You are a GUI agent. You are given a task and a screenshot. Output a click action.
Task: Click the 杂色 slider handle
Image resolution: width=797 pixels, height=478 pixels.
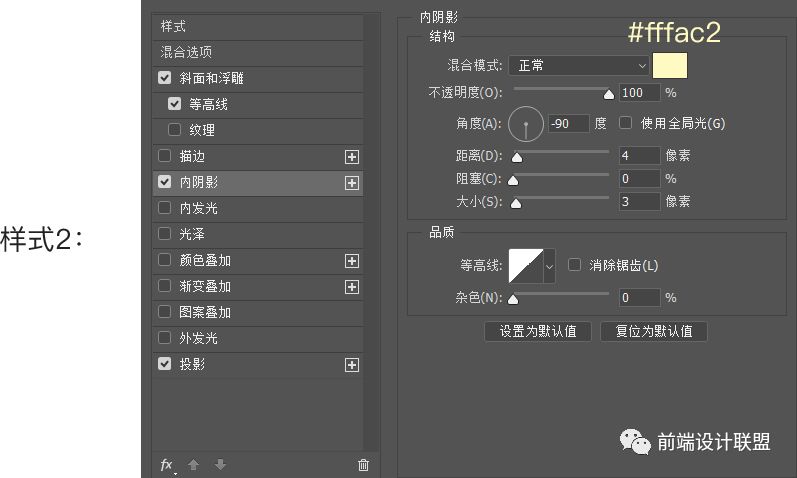pos(513,300)
